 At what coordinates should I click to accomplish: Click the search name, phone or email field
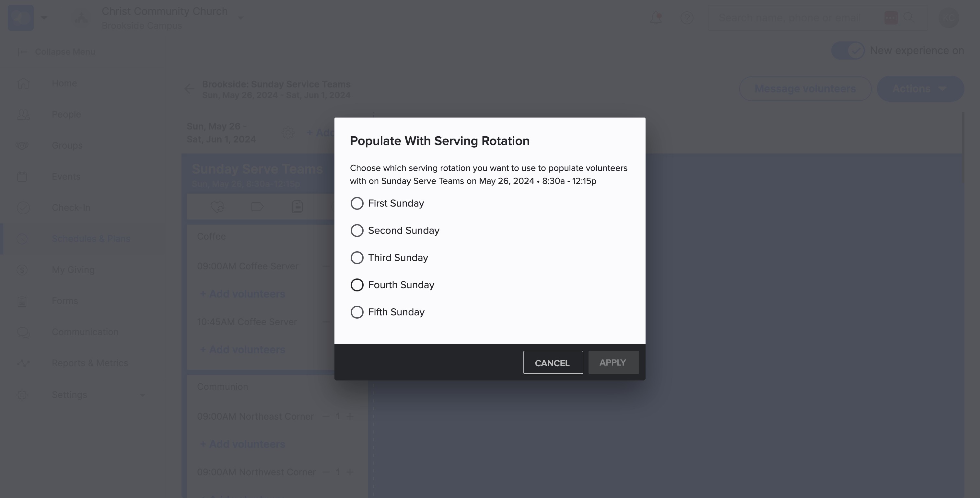[799, 18]
